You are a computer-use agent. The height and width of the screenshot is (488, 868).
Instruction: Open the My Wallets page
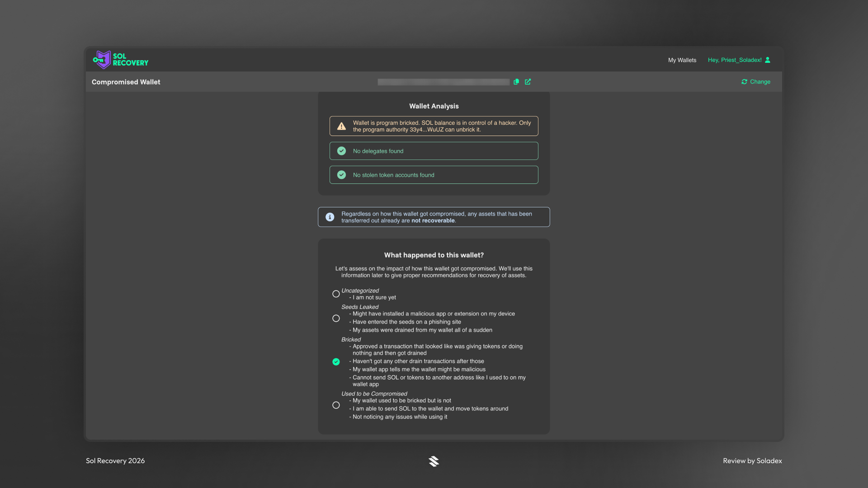click(682, 60)
